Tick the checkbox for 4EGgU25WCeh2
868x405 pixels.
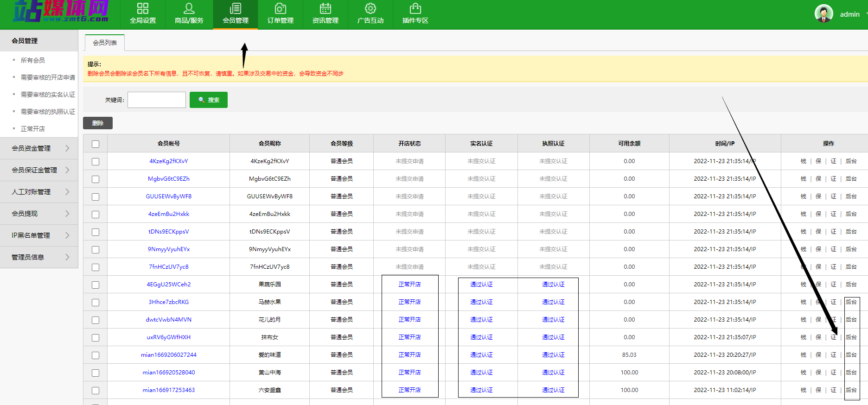(x=96, y=285)
